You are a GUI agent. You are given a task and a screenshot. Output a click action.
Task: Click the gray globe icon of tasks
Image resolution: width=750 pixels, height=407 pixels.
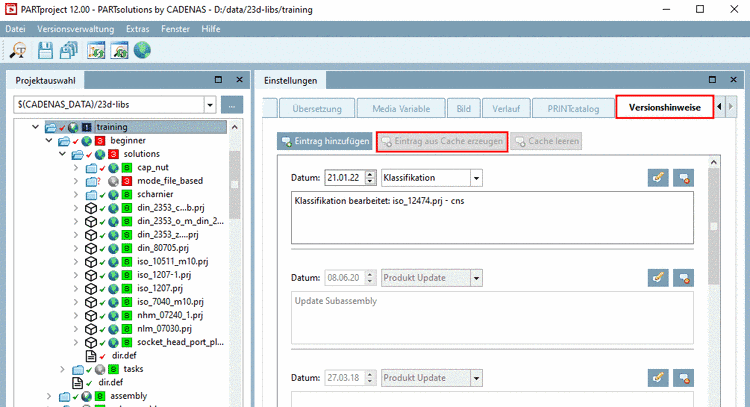100,369
